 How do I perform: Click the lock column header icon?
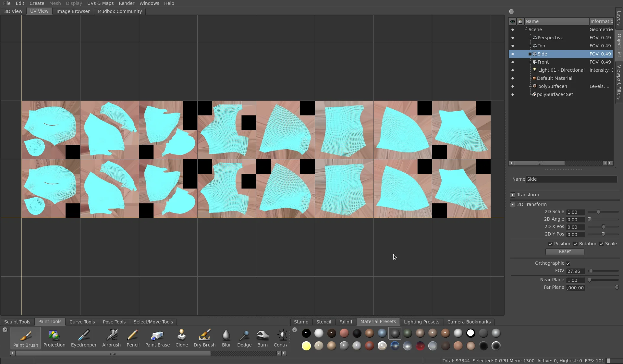point(520,21)
